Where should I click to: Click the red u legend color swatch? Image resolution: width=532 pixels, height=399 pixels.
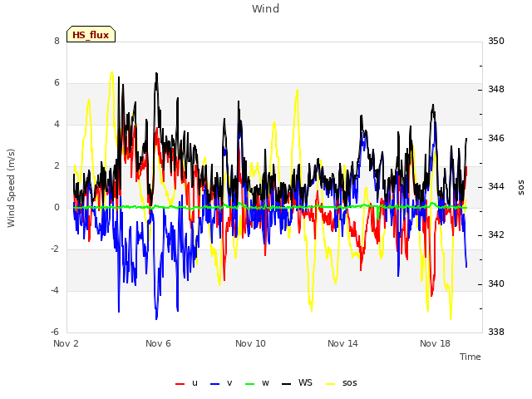(x=180, y=384)
